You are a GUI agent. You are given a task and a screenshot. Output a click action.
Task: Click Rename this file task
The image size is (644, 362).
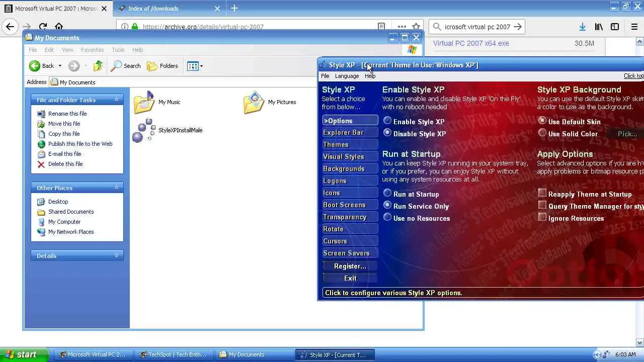point(67,114)
